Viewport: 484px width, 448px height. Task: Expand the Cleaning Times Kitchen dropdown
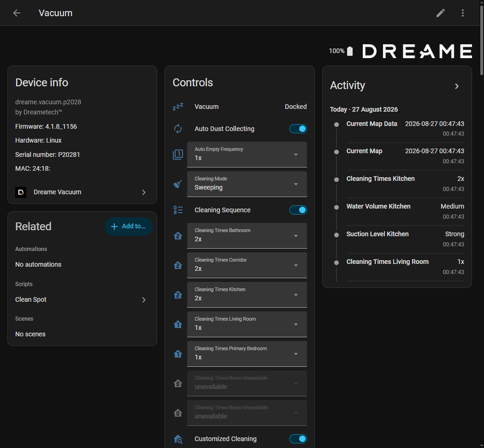(x=247, y=294)
